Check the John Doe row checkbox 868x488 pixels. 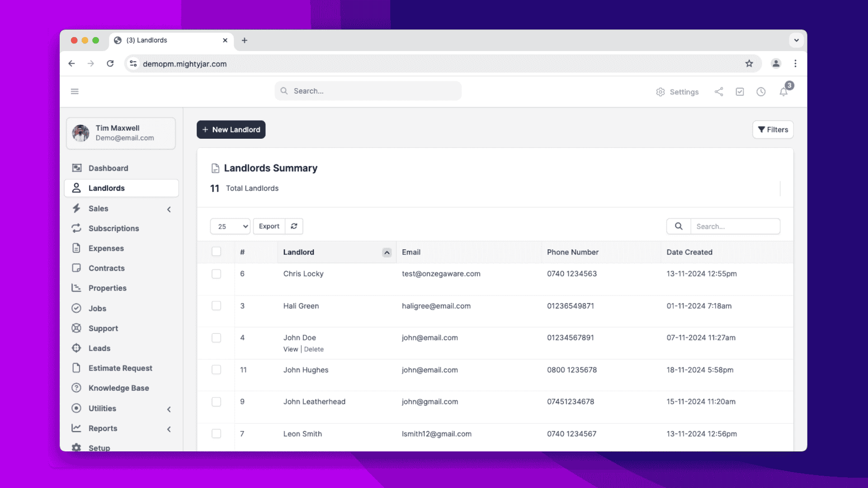(x=216, y=338)
